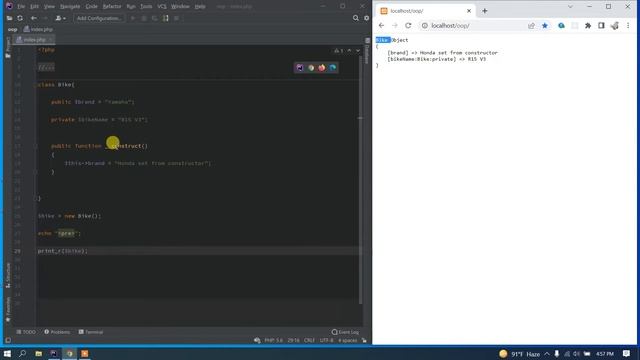The width and height of the screenshot is (640, 360).
Task: Open the File menu in PhpStorm
Action: pyautogui.click(x=21, y=7)
